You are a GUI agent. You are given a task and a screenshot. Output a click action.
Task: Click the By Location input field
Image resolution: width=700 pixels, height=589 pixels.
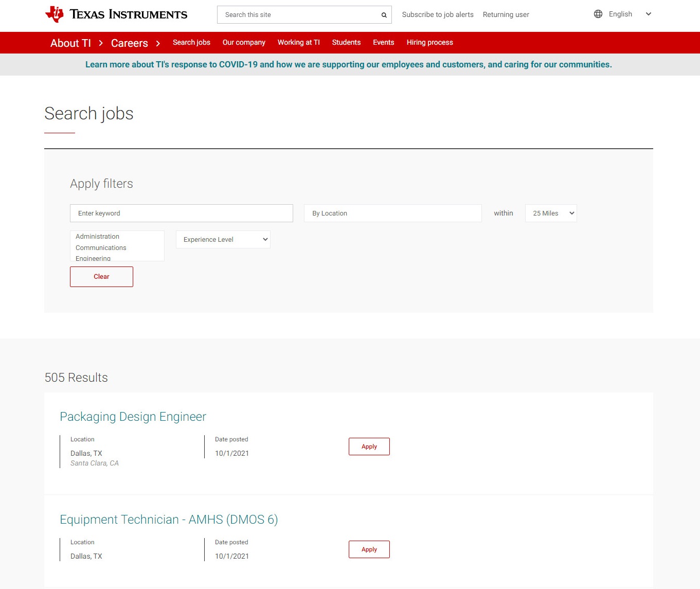[x=392, y=213]
